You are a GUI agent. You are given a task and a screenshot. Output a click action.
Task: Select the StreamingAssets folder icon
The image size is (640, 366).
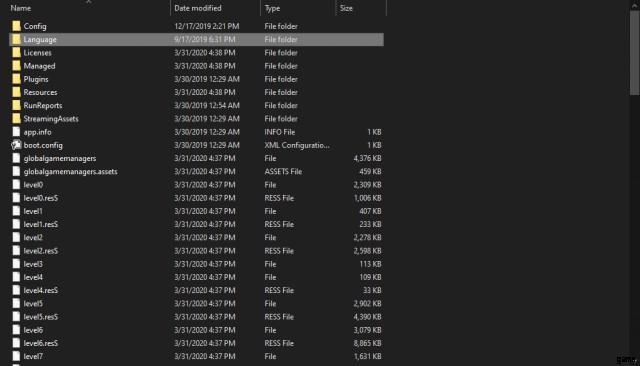point(16,119)
